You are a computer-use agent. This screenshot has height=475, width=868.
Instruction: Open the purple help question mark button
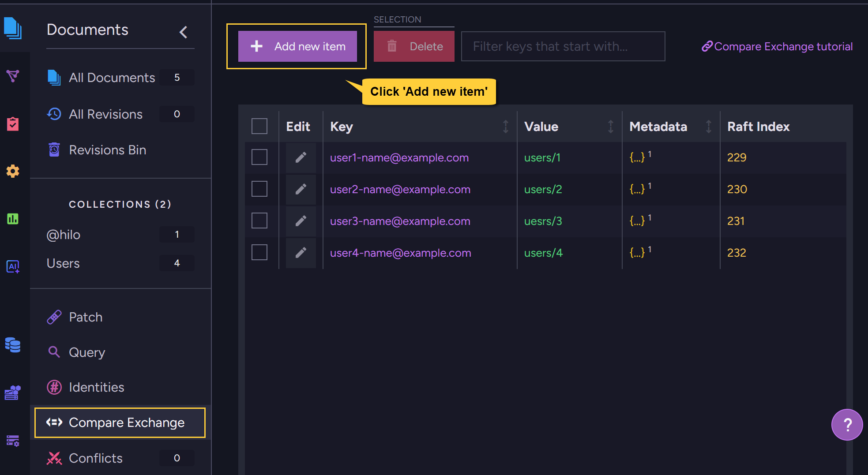point(846,425)
